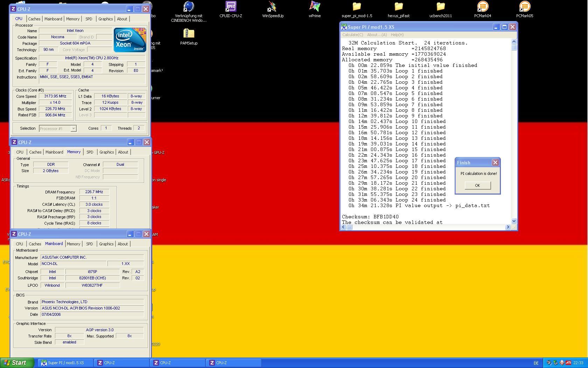Click the Memory CPU-Z window Z icon
Screen dimensions: 588x368
coord(14,142)
